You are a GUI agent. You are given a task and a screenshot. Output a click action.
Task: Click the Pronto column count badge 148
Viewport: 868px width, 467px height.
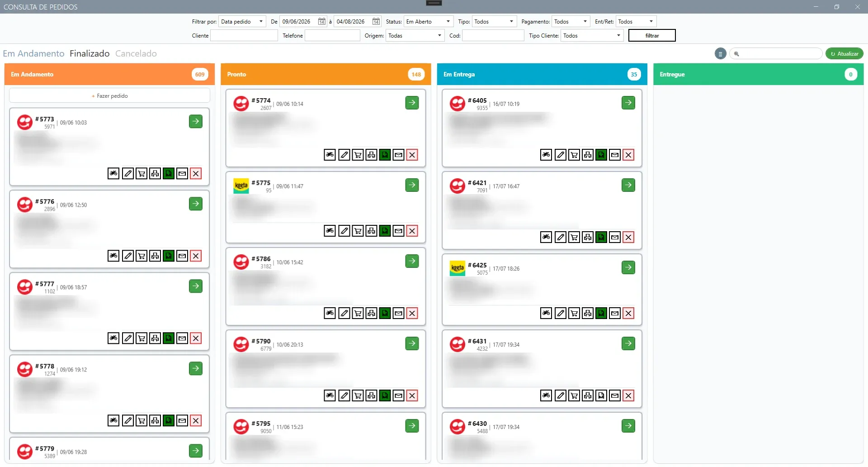point(416,75)
